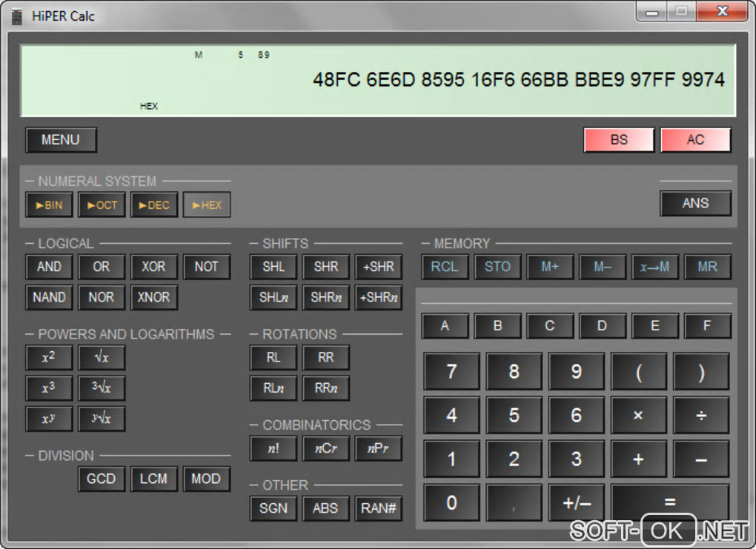Click the x to power y button
This screenshot has height=549, width=756.
click(x=49, y=419)
